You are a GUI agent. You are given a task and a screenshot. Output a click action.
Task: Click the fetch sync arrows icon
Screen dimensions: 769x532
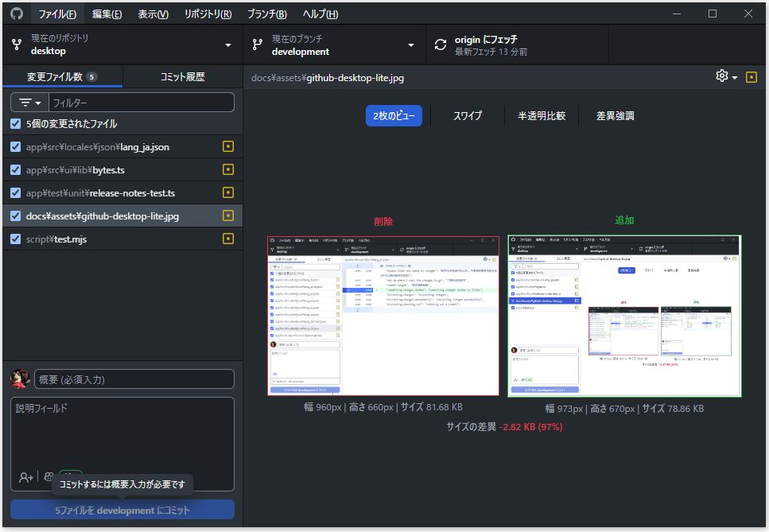click(441, 45)
